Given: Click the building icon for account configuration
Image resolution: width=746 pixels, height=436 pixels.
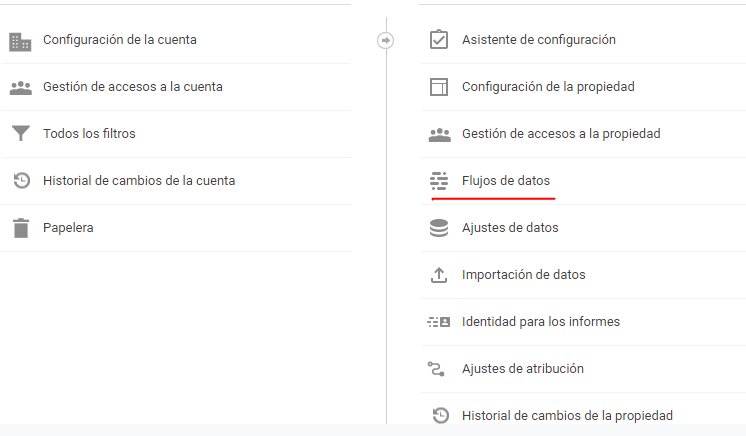Looking at the screenshot, I should pos(20,41).
